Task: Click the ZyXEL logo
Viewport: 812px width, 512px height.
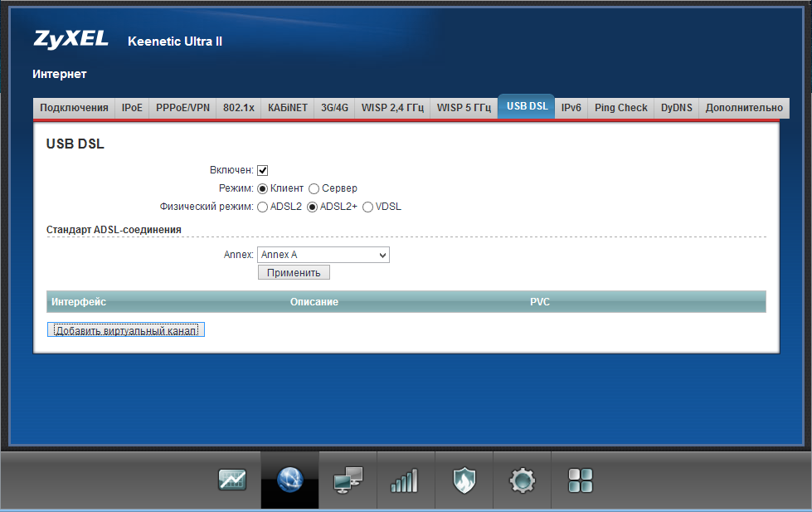Action: tap(72, 39)
